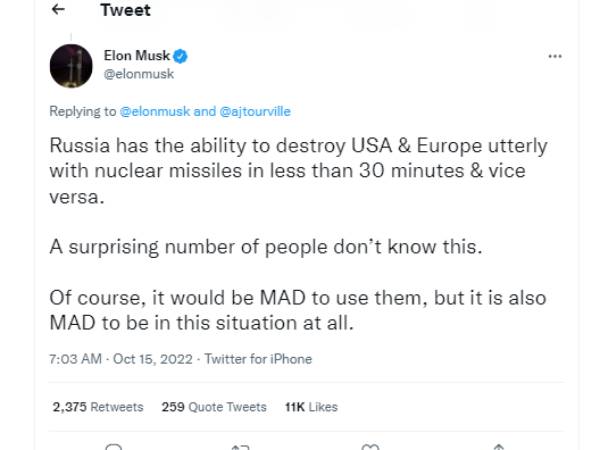Click the back arrow icon
The width and height of the screenshot is (600, 450).
pos(59,11)
